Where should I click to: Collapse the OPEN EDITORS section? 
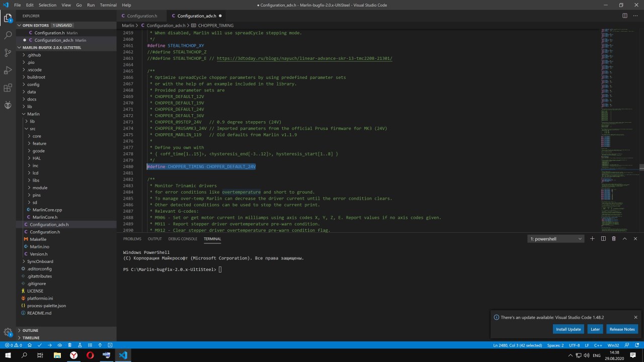pos(66,25)
